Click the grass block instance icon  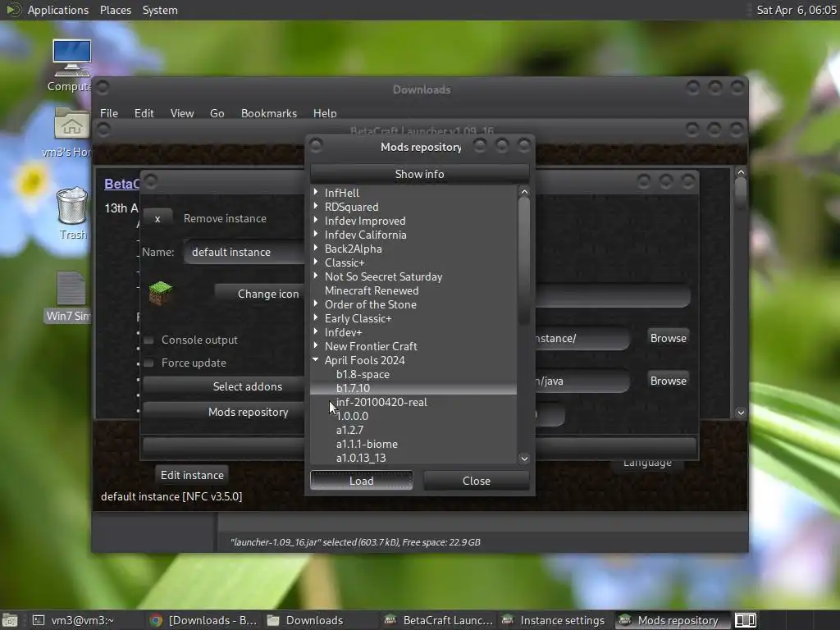click(x=160, y=293)
